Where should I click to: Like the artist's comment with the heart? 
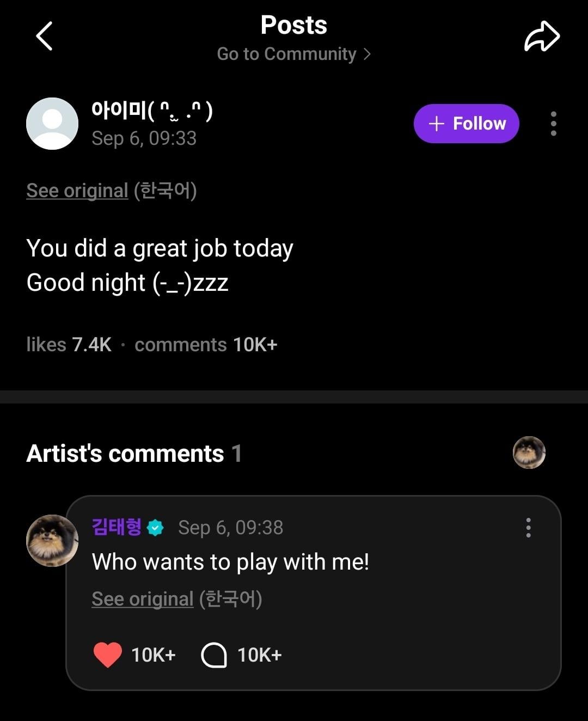click(107, 655)
